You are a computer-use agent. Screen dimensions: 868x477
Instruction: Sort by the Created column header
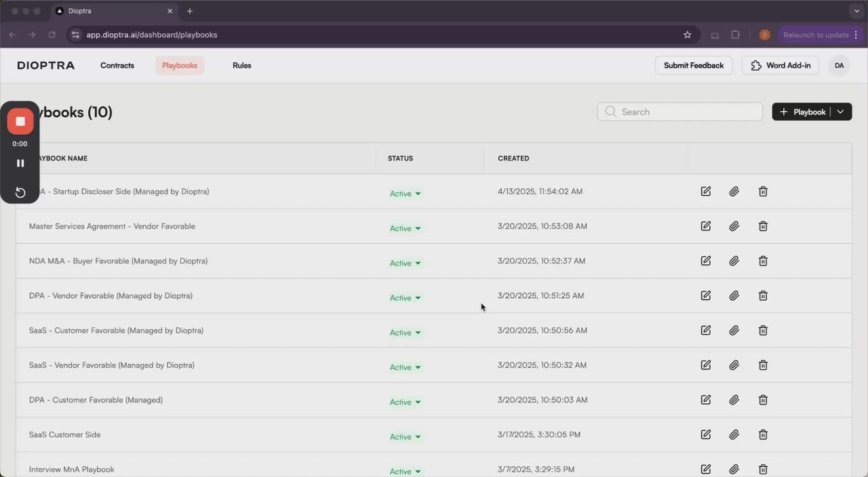(513, 159)
